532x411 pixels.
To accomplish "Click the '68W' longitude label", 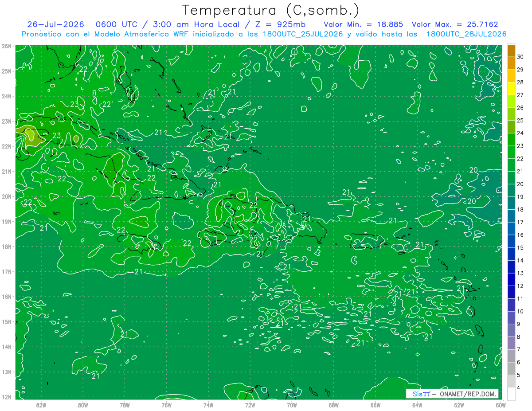I will click(333, 405).
